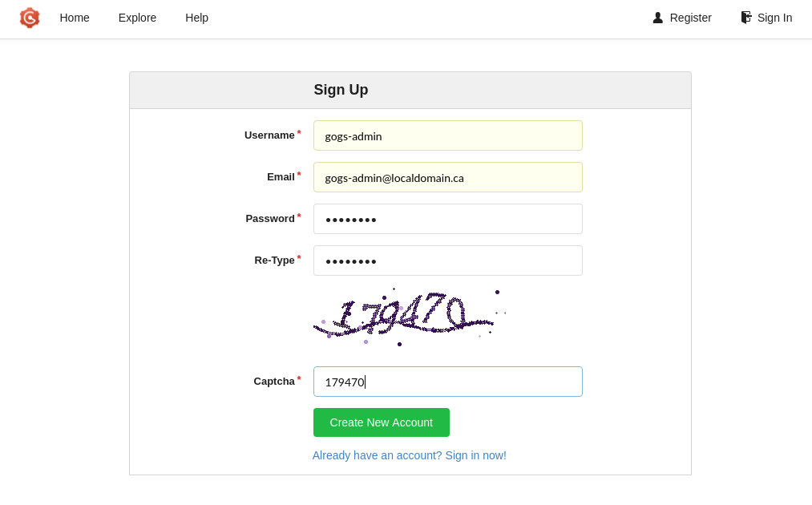The height and width of the screenshot is (505, 812).
Task: Open the Home menu item
Action: (x=75, y=18)
